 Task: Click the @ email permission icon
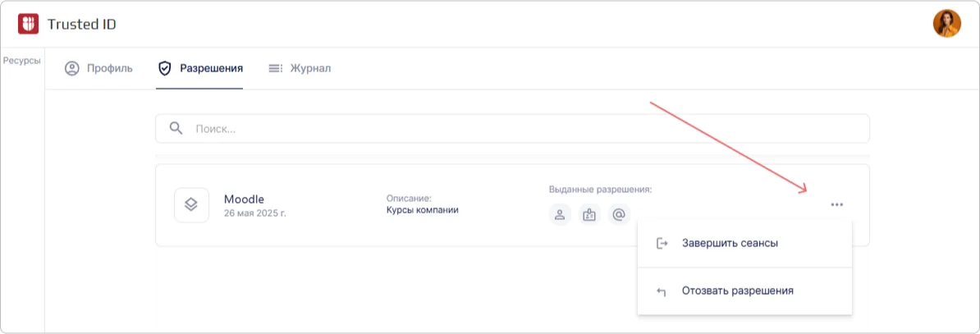[620, 215]
